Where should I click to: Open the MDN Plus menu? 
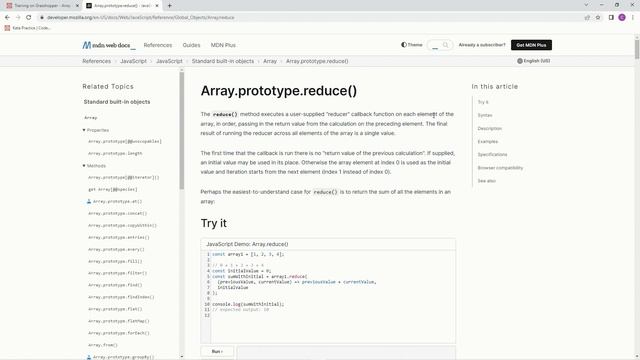223,45
